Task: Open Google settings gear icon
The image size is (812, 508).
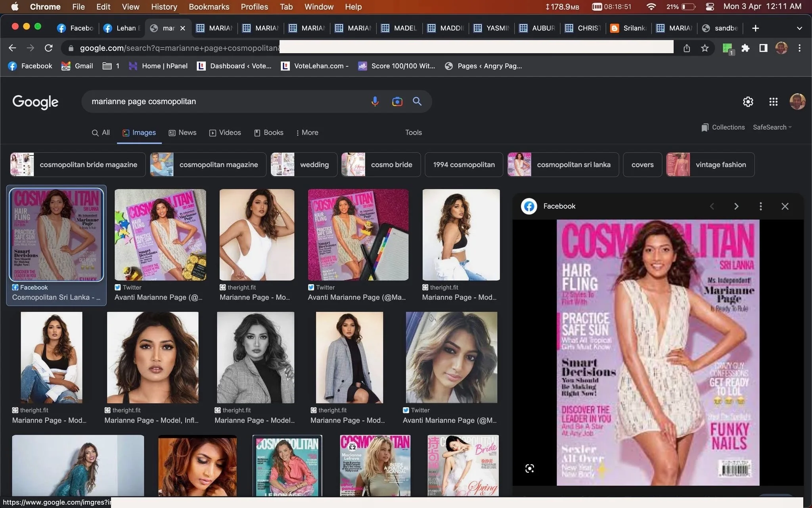Action: click(748, 102)
